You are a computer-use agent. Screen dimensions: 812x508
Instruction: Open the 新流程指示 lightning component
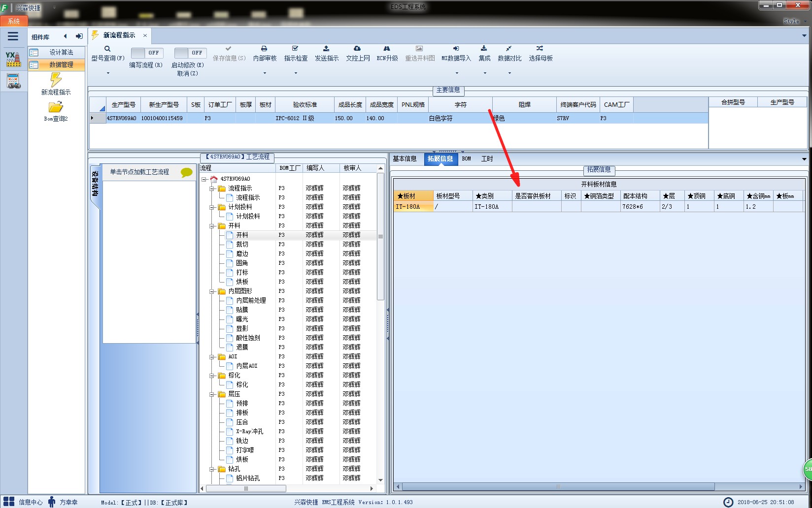click(x=56, y=84)
